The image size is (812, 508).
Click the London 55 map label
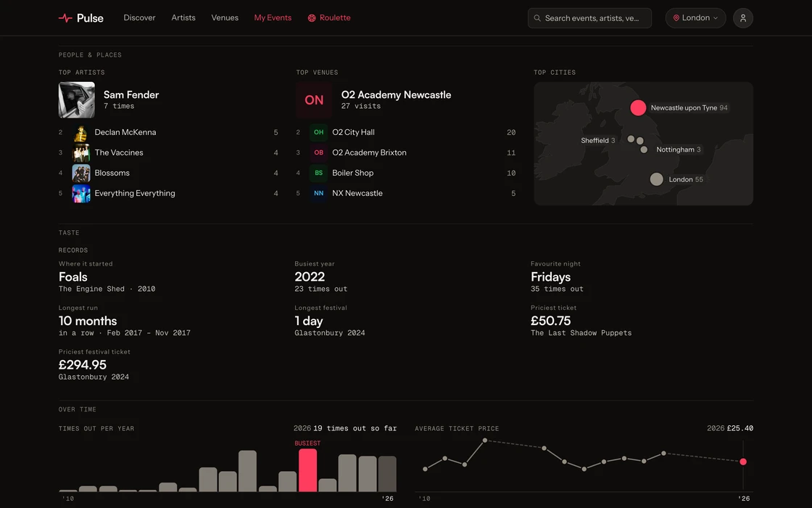click(x=686, y=179)
